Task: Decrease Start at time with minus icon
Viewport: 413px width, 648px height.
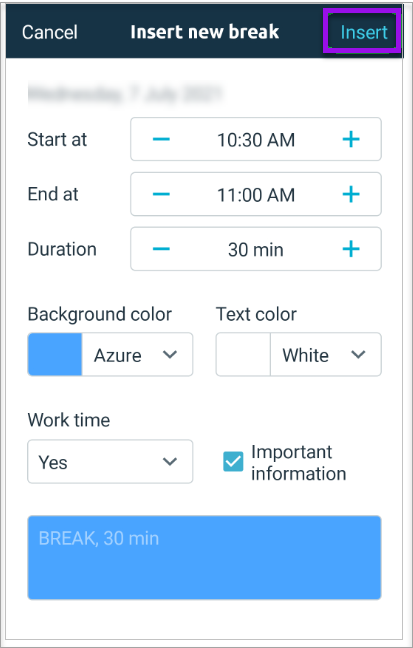Action: [x=161, y=139]
